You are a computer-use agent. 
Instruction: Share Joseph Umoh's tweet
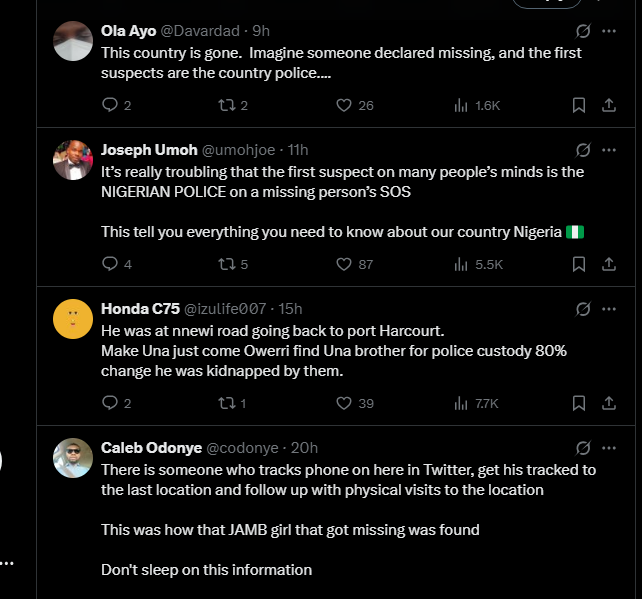click(608, 265)
